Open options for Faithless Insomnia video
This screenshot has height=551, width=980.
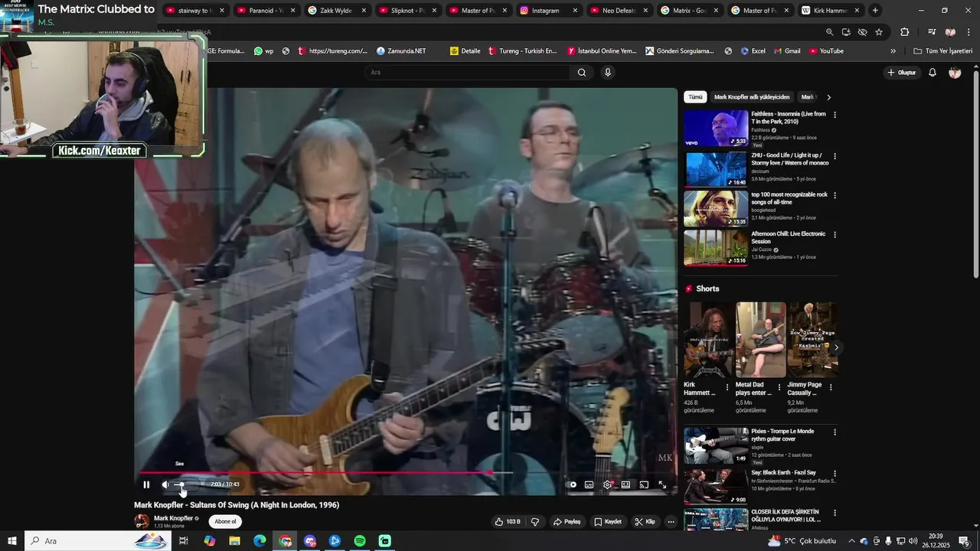[x=835, y=115]
